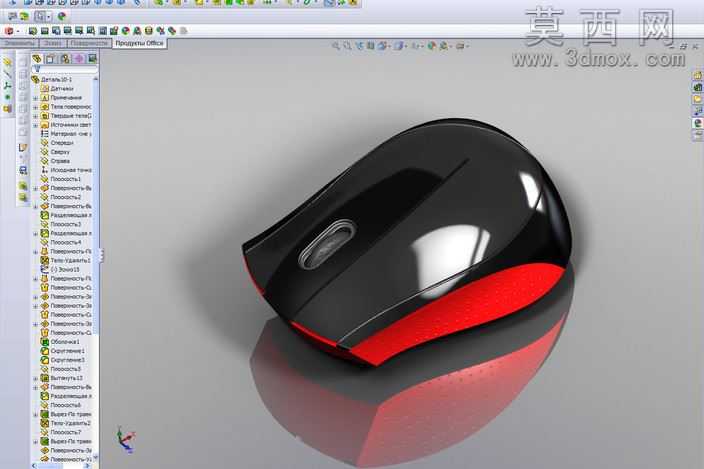
Task: Click the panel collapse handle beside tree
Action: (101, 255)
